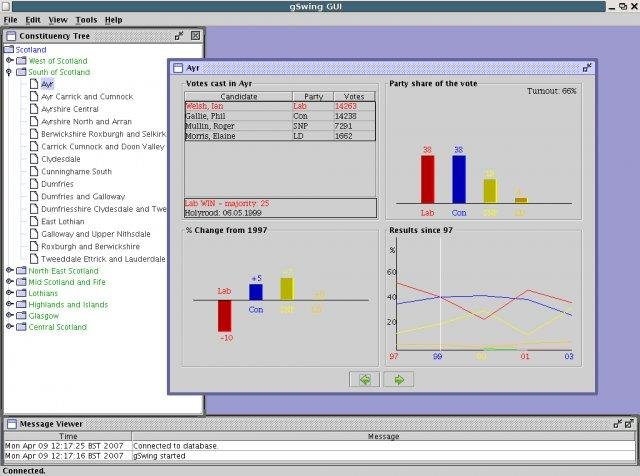Click the green back arrow button
This screenshot has width=640, height=476.
point(364,380)
